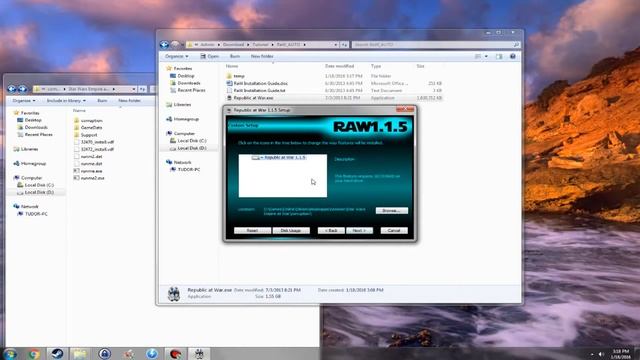
Task: Open Downloads in the front Explorer sidebar
Action: click(x=189, y=83)
